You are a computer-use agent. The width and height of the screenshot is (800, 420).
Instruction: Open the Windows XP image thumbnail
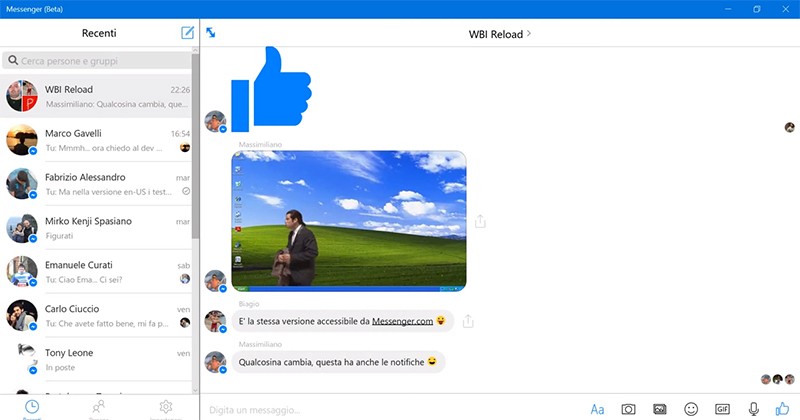pos(349,221)
